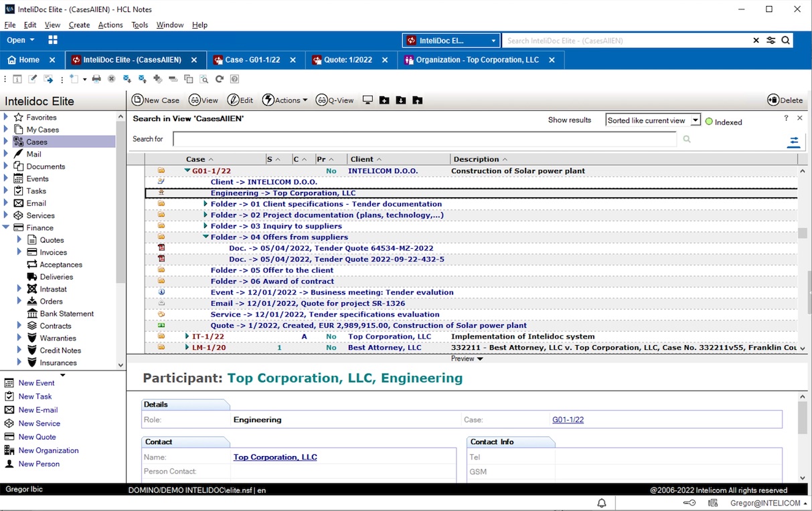
Task: Open the Open button dropdown
Action: [21, 40]
